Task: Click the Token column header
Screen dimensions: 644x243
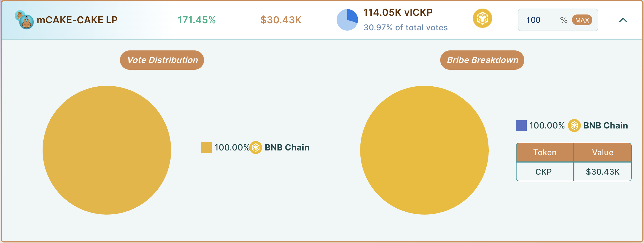Action: pyautogui.click(x=545, y=153)
